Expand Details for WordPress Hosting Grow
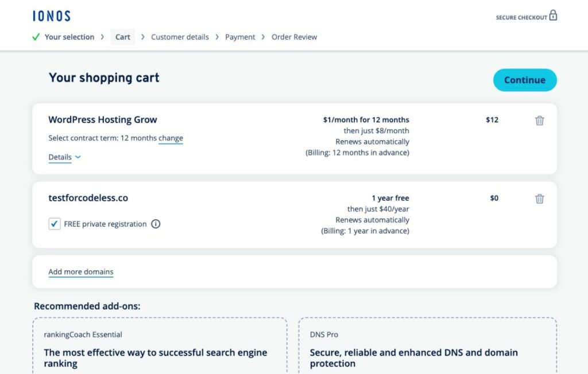 click(64, 157)
